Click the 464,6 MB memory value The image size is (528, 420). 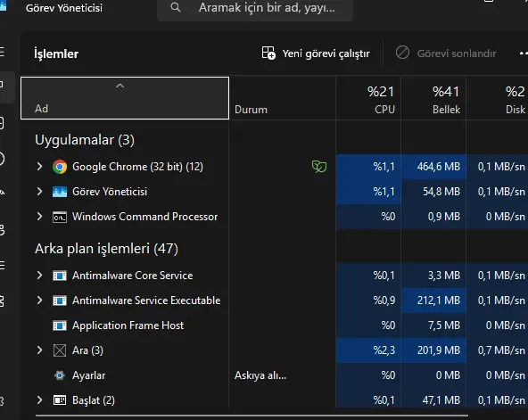439,167
